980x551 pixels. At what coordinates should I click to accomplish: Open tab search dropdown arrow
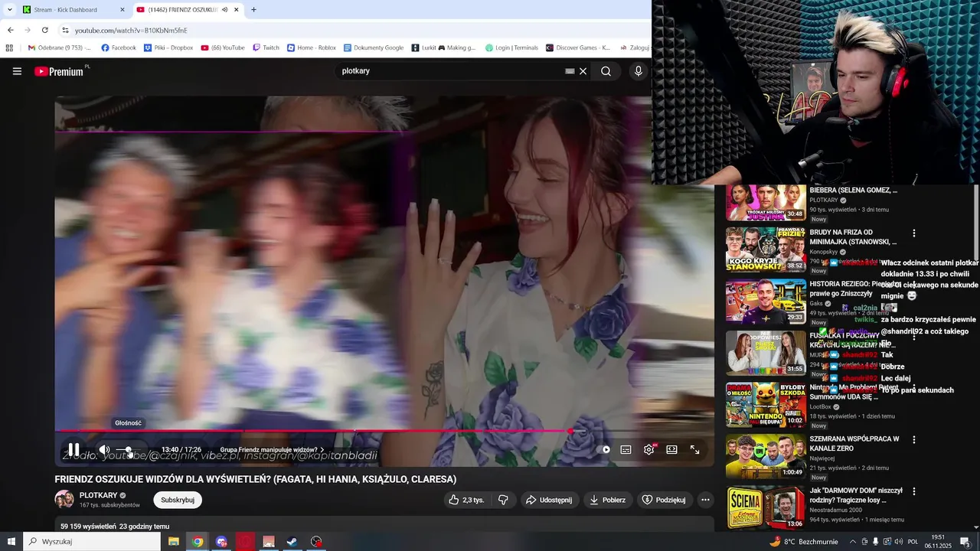(9, 10)
